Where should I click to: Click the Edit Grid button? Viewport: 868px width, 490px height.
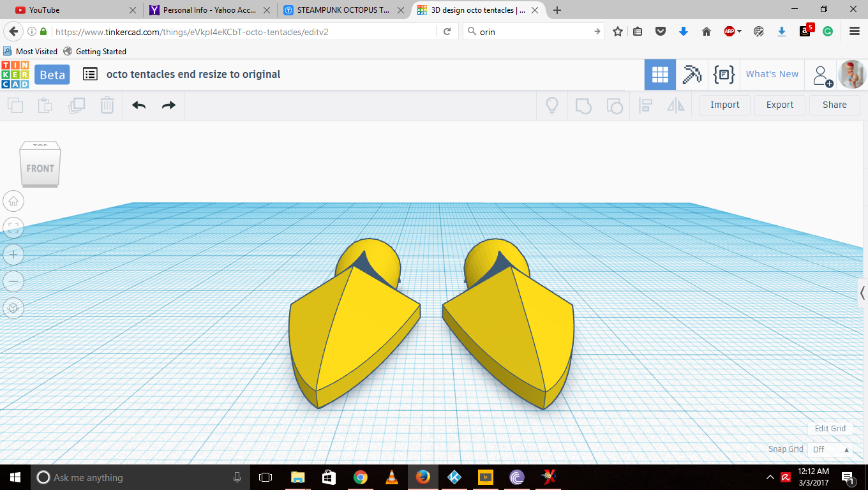[830, 429]
